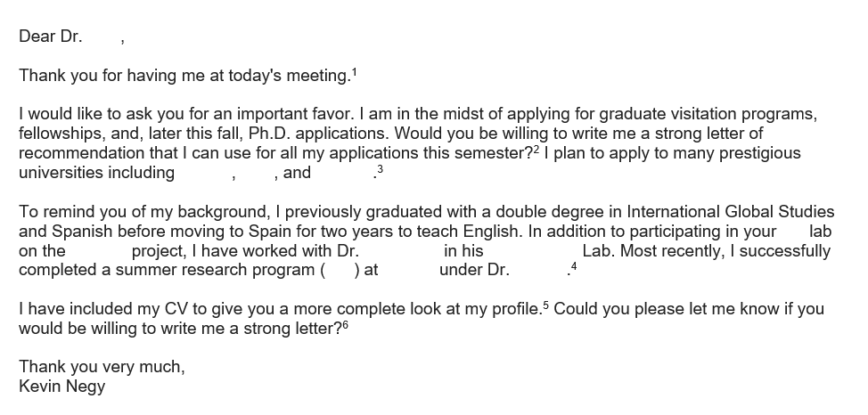The height and width of the screenshot is (415, 868).
Task: Click the blank inside the summer program parentheses
Action: (340, 270)
